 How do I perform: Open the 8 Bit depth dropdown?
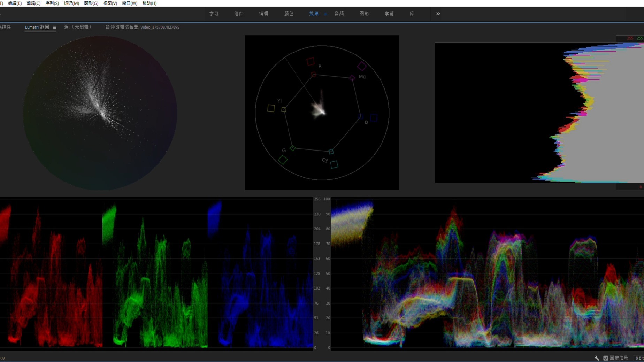639,358
